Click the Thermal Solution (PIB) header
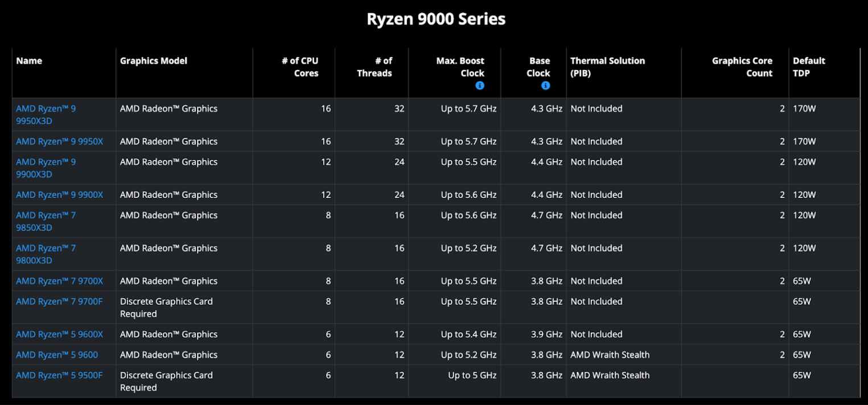The image size is (868, 405). (607, 67)
